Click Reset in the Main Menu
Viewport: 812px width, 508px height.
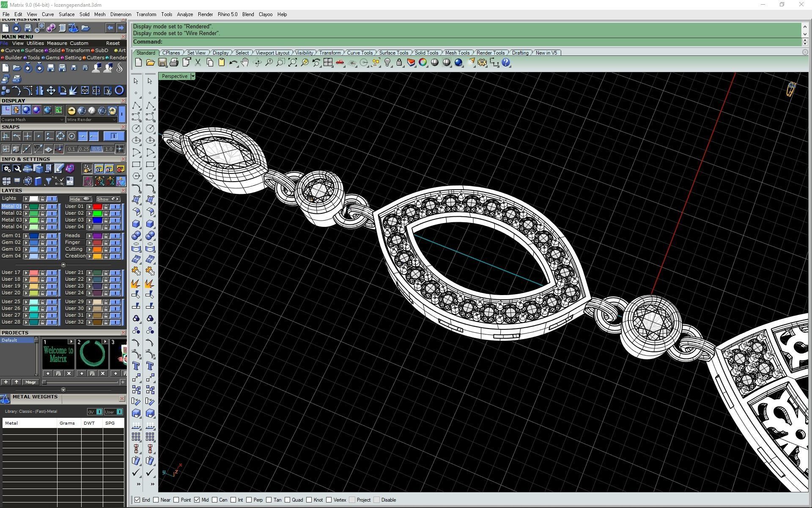113,43
